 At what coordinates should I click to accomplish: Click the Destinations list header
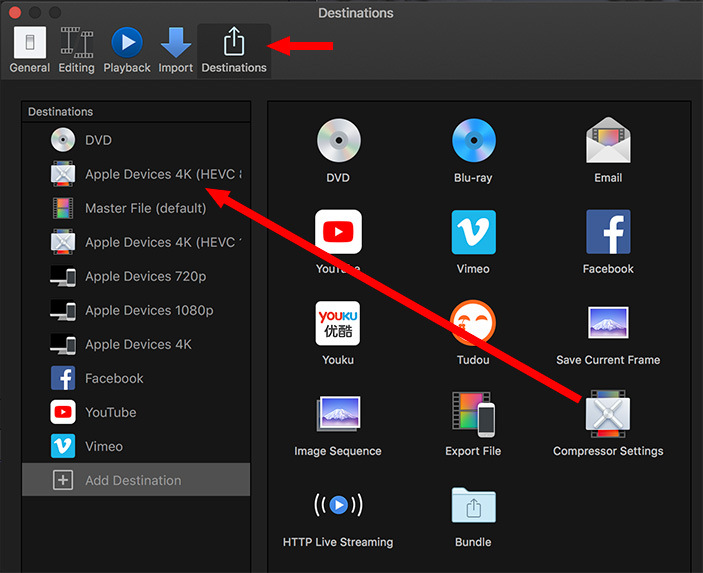pos(136,112)
